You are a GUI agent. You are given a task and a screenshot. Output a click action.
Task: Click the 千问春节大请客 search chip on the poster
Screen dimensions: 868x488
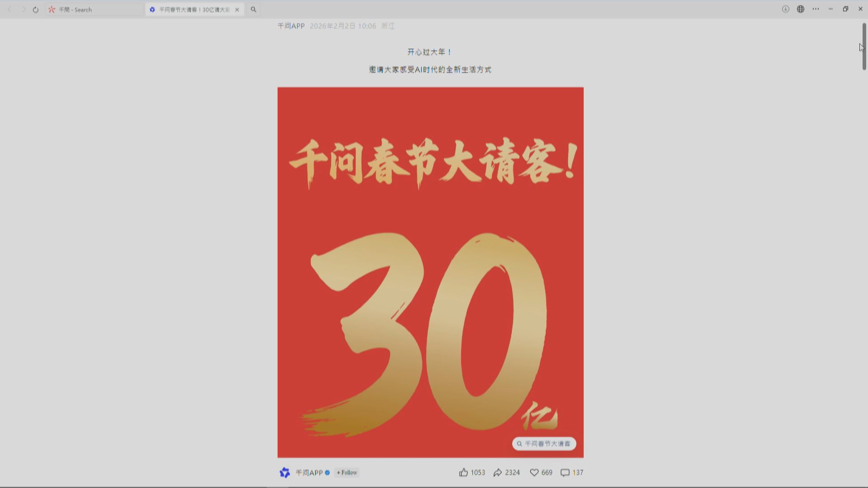(x=544, y=443)
